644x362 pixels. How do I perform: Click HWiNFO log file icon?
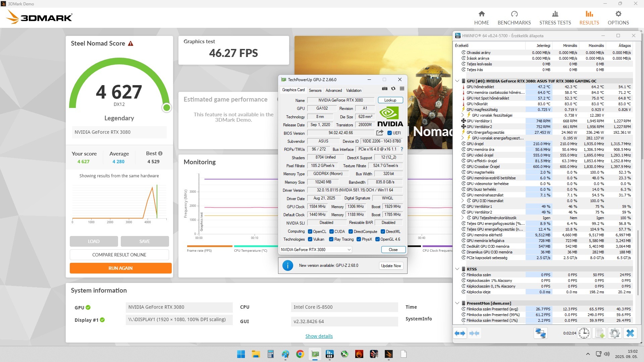pyautogui.click(x=599, y=333)
